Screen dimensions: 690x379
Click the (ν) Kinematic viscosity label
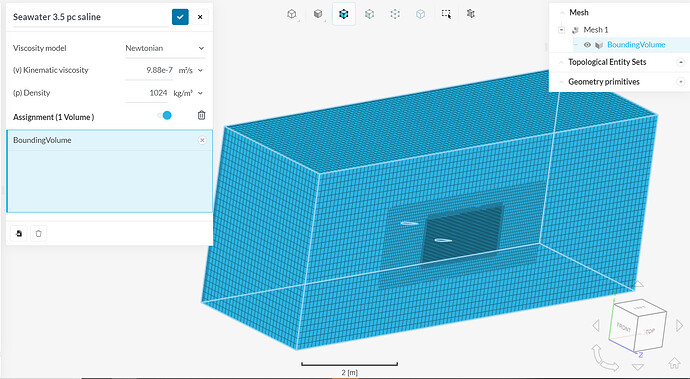tap(51, 70)
